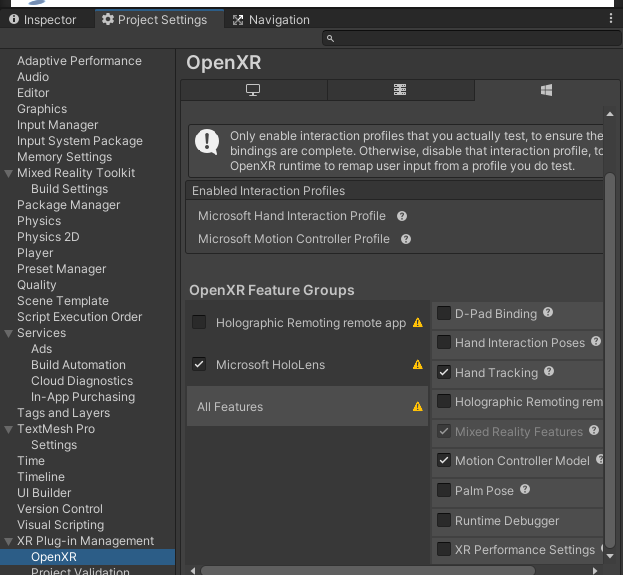Enable the D-Pad Binding checkbox
623x575 pixels.
[443, 314]
